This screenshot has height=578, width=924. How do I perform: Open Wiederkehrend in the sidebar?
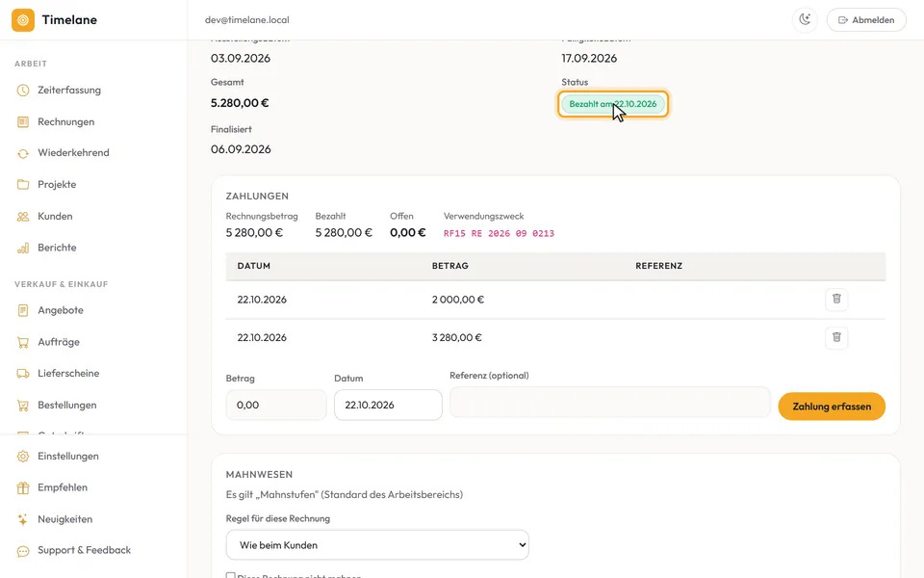[x=73, y=153]
